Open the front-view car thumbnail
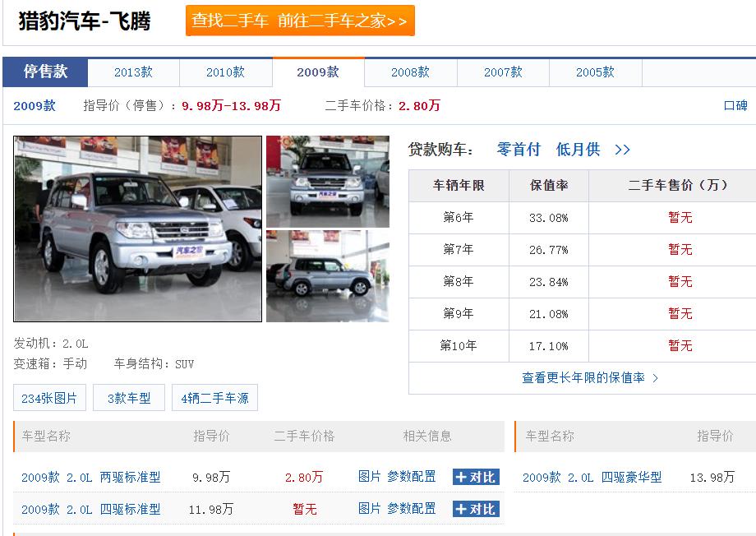This screenshot has width=756, height=536. point(327,182)
